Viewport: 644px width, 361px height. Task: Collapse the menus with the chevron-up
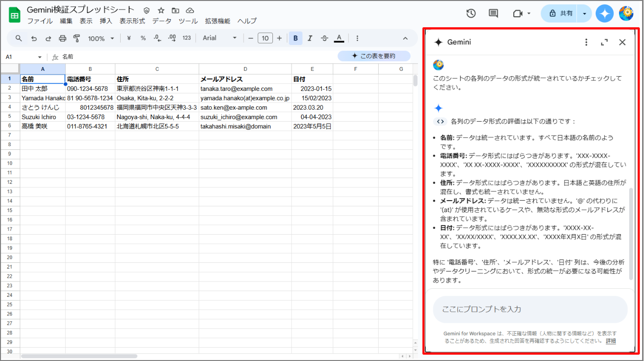(x=405, y=38)
